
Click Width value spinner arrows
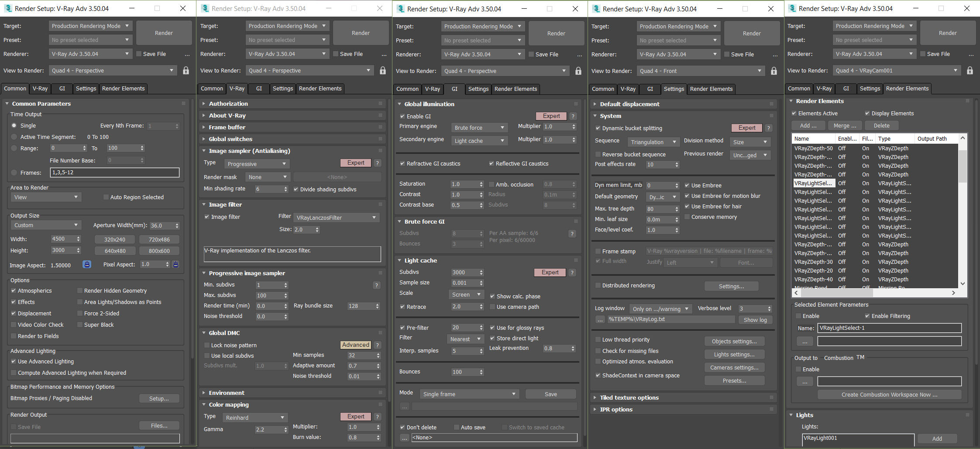click(78, 239)
